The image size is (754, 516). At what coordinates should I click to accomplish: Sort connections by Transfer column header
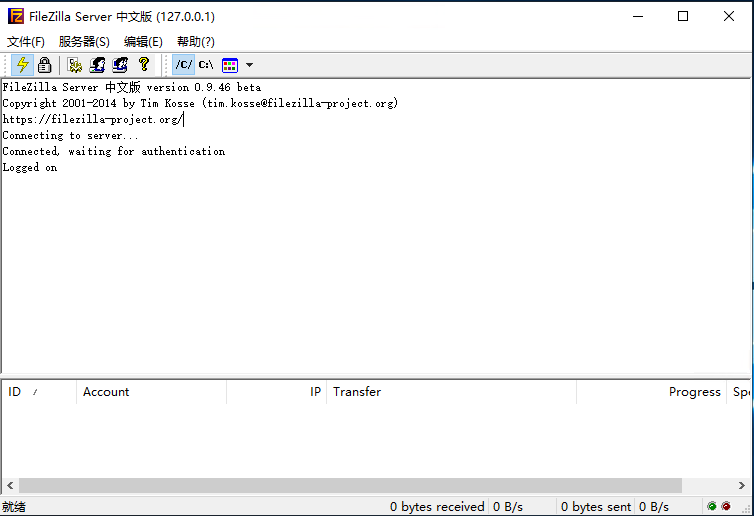click(x=451, y=392)
